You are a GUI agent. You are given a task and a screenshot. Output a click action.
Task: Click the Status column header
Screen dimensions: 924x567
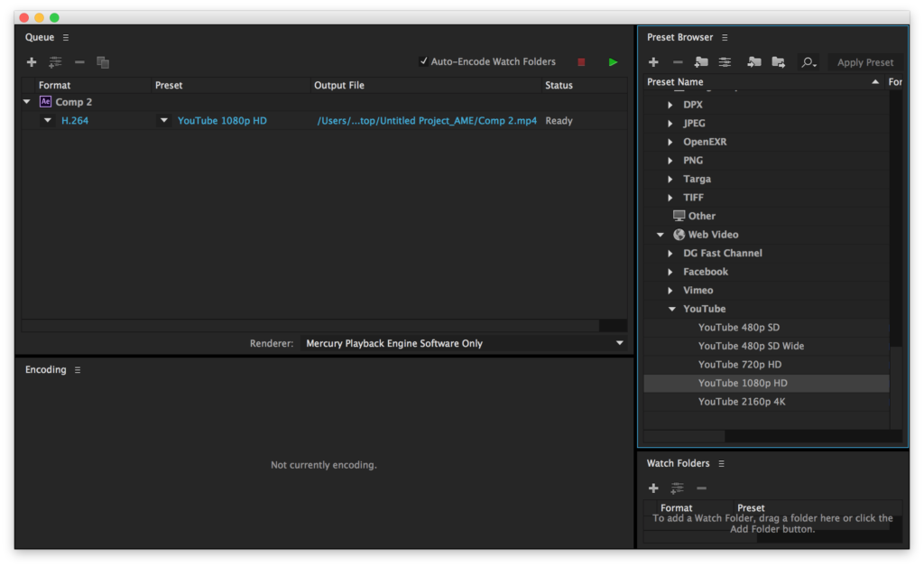584,85
